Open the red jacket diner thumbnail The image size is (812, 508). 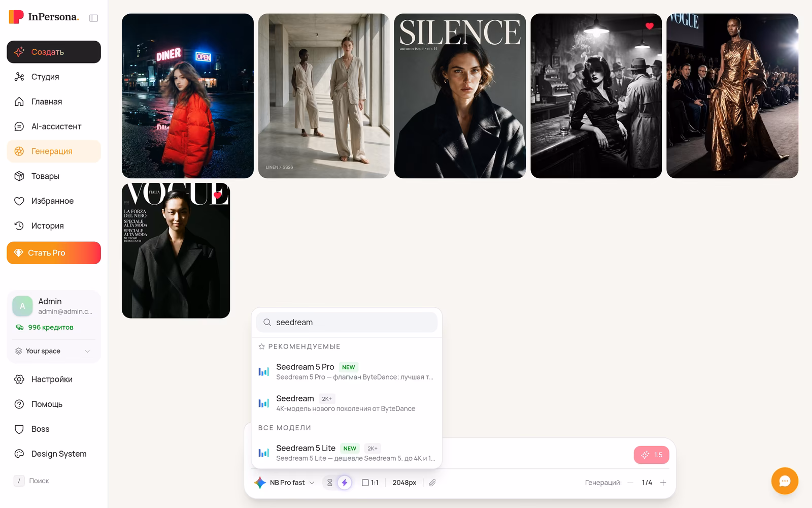(188, 96)
